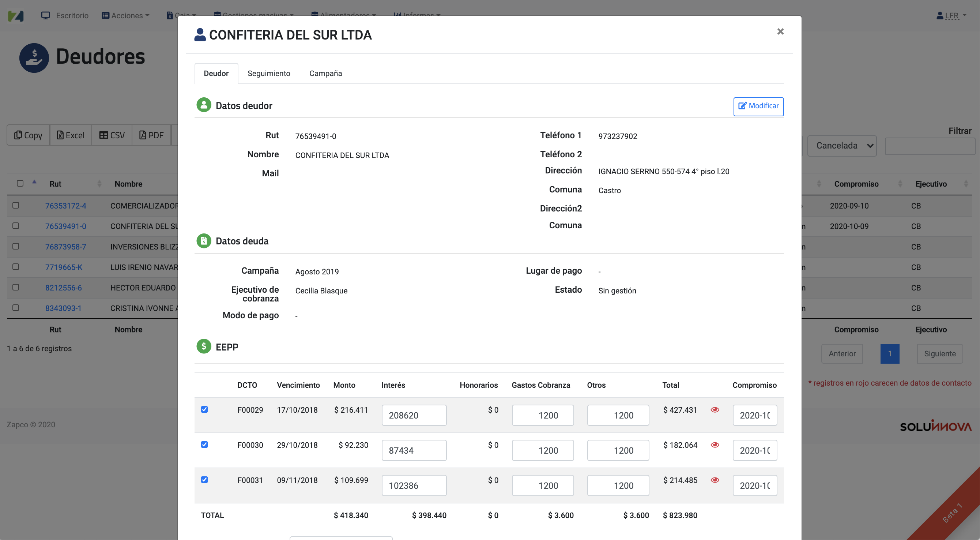Go to Siguiente page

click(940, 353)
